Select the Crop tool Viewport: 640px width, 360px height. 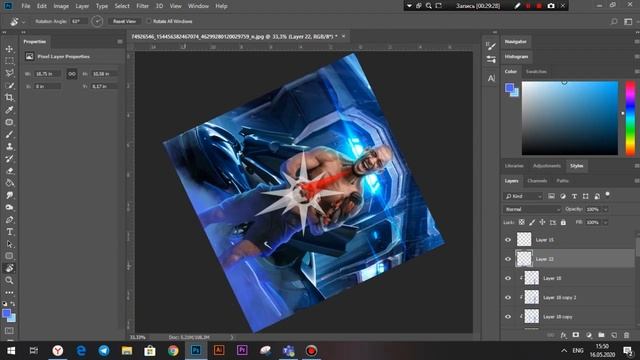click(x=9, y=98)
